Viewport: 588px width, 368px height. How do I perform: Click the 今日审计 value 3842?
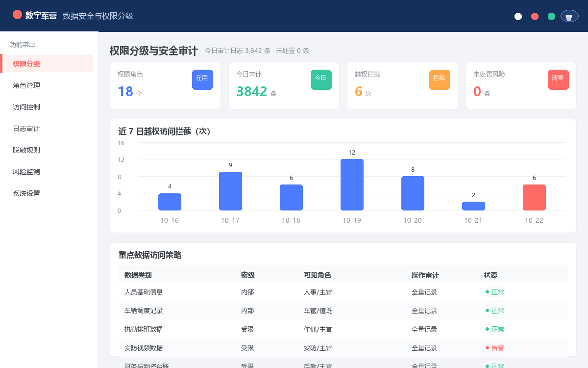click(252, 91)
